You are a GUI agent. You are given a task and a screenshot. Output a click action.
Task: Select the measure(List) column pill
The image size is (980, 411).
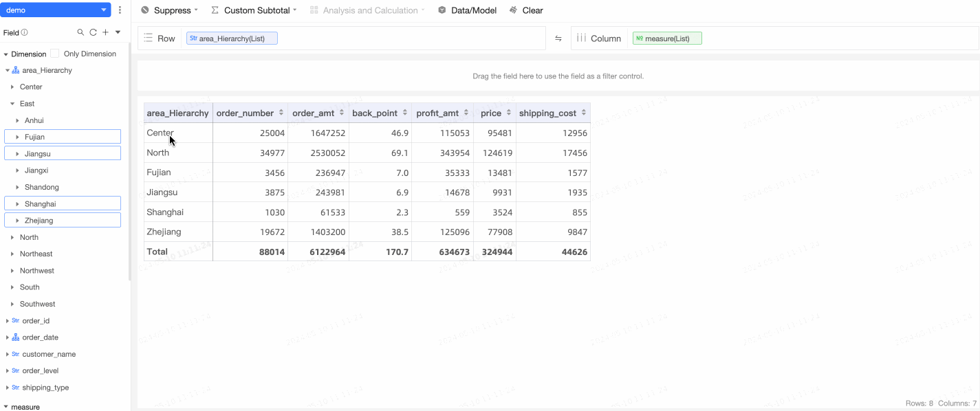[667, 38]
